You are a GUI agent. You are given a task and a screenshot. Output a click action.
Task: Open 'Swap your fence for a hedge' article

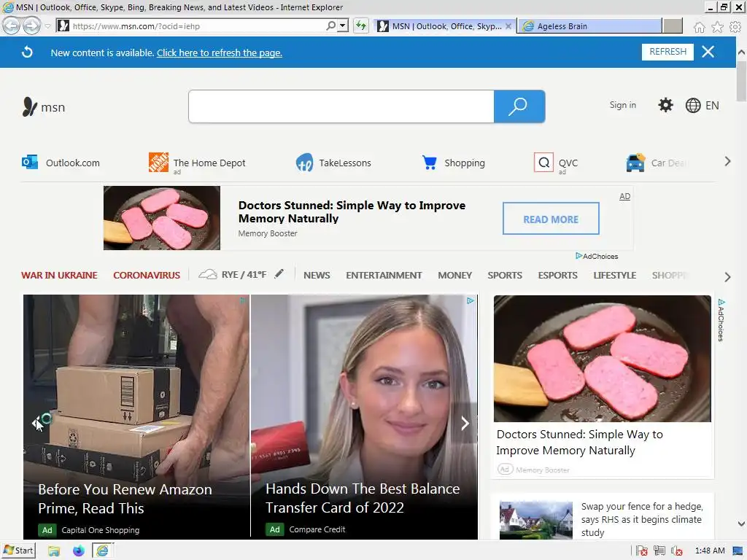pyautogui.click(x=641, y=519)
